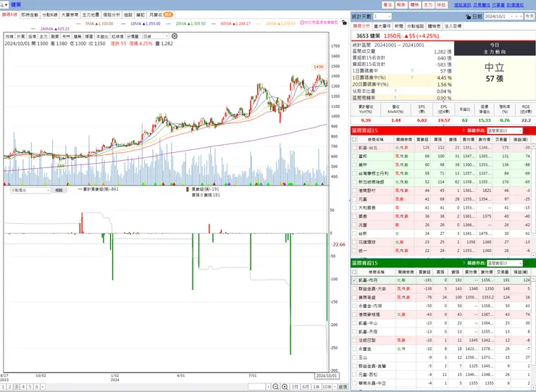
Task: Click the zoom out magnifier icon
Action: click(x=275, y=387)
